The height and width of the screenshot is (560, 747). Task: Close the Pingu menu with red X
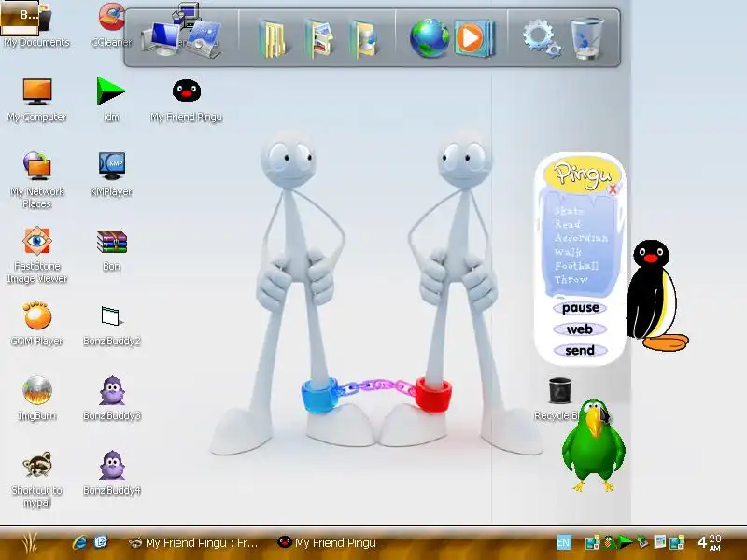[x=613, y=189]
